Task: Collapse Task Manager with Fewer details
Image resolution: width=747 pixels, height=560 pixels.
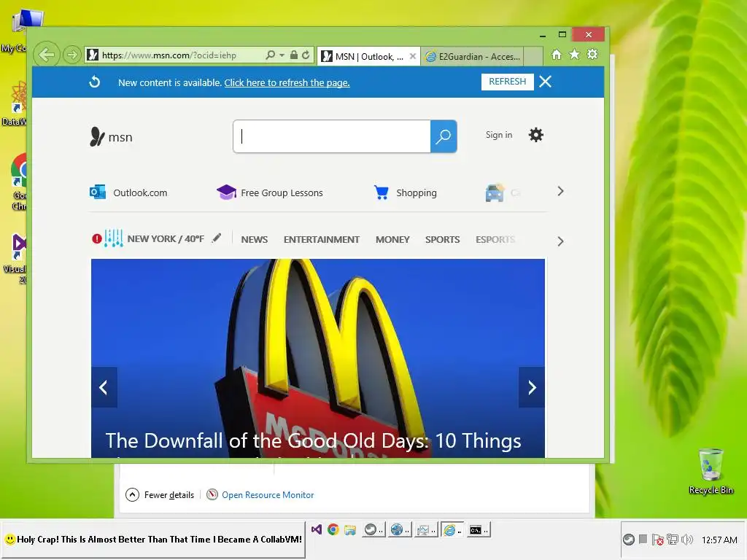Action: tap(160, 495)
